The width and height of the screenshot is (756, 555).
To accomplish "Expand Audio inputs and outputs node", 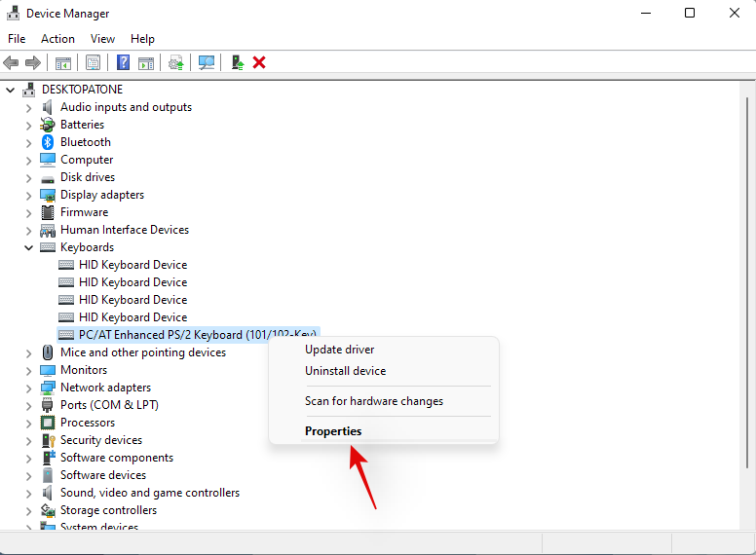I will [x=28, y=107].
